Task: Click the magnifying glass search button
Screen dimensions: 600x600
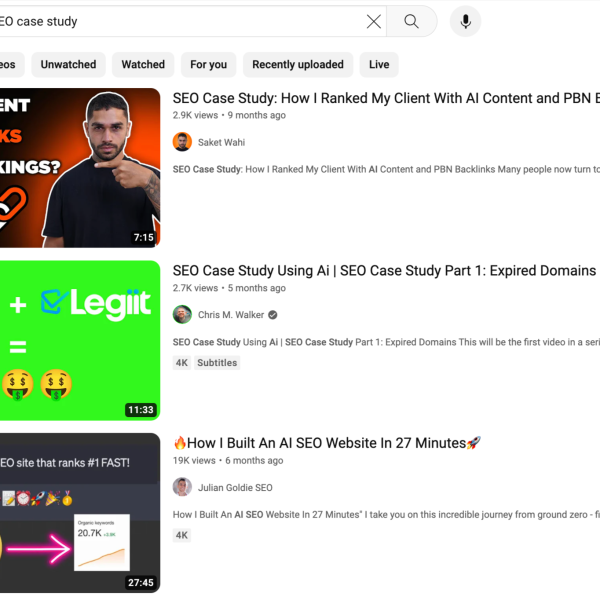Action: click(411, 21)
